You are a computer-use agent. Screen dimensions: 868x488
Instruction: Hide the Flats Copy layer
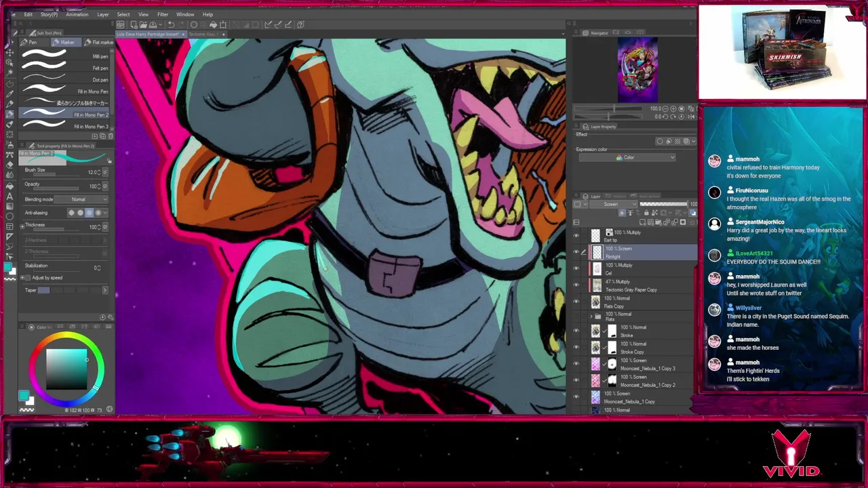576,302
